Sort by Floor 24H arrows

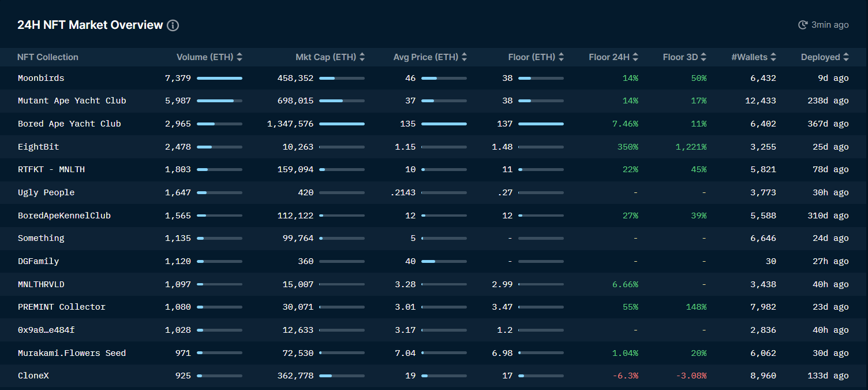(635, 57)
